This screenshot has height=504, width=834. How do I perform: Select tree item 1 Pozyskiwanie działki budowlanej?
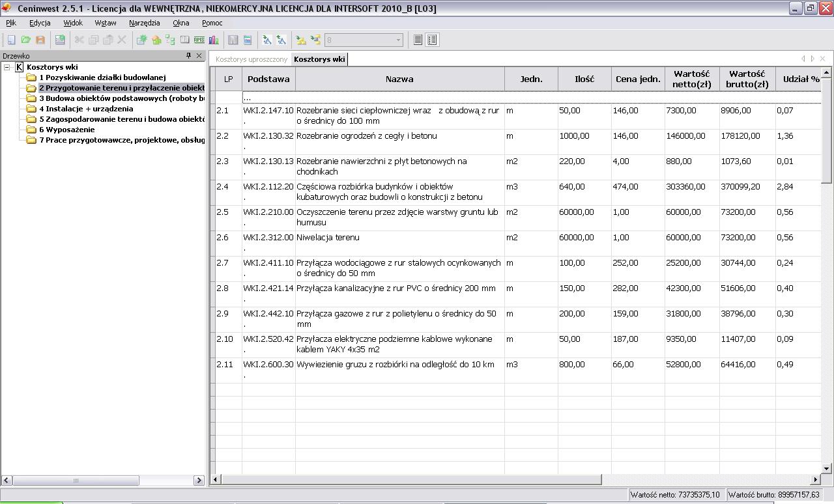point(102,77)
